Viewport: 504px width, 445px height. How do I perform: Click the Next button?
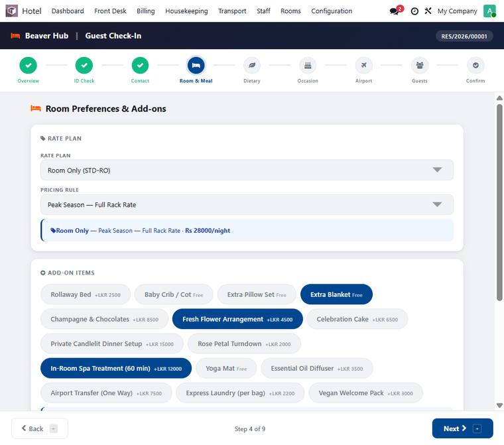[462, 428]
